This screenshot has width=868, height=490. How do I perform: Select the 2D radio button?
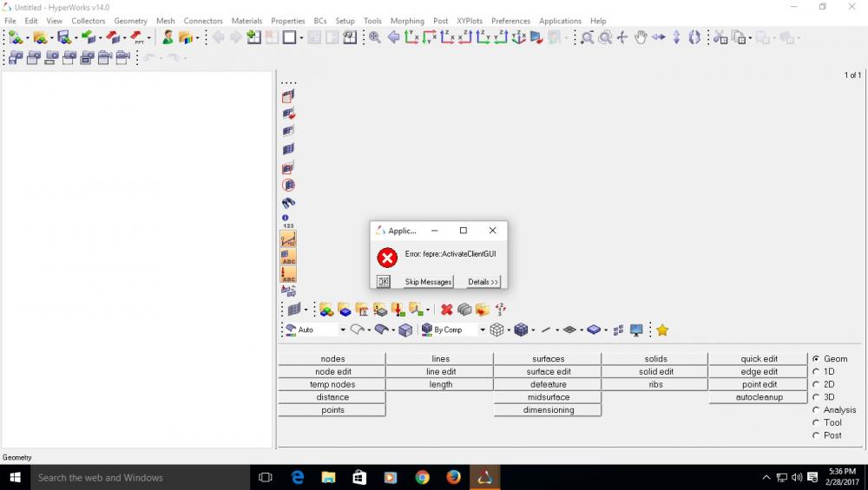click(x=816, y=384)
